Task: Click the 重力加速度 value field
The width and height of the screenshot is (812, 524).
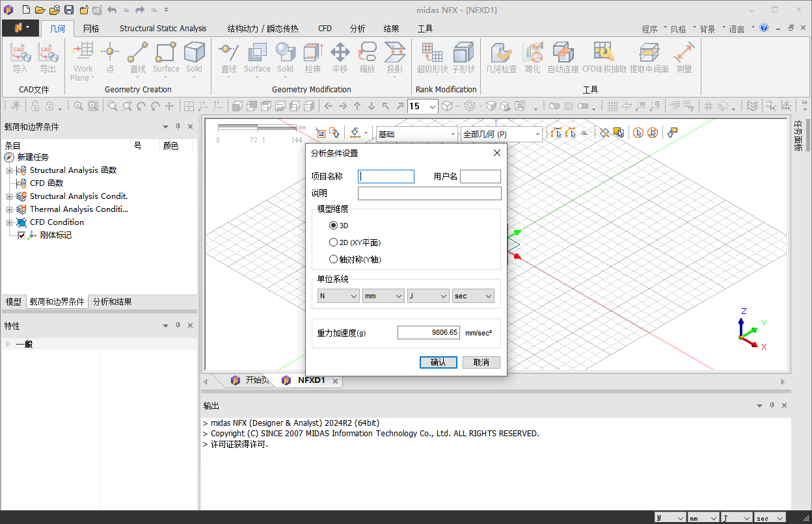Action: point(429,332)
